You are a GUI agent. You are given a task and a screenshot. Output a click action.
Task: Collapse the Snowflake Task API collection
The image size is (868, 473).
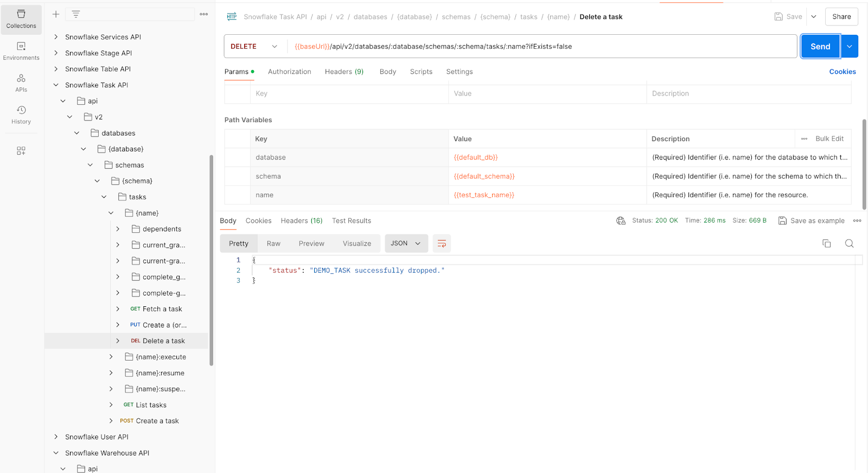pos(56,85)
